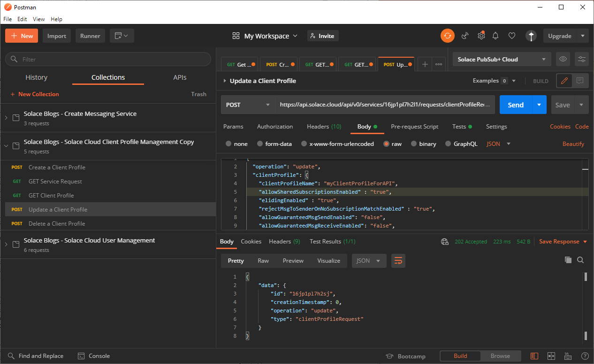
Task: Open the Solace PubSub+ Cloud environment dropdown
Action: click(x=502, y=59)
